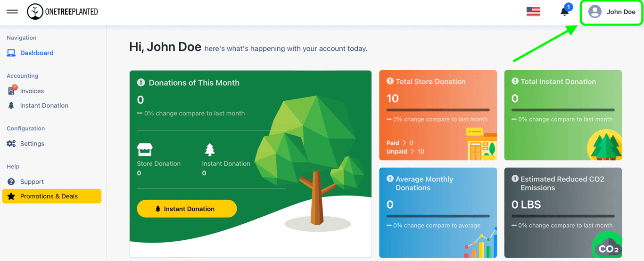Click the John Doe avatar icon
The width and height of the screenshot is (644, 261).
click(595, 12)
